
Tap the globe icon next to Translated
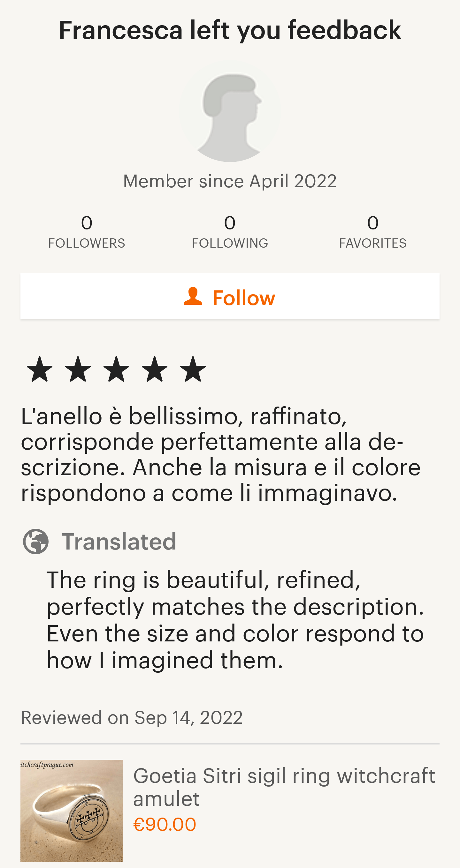pos(36,542)
